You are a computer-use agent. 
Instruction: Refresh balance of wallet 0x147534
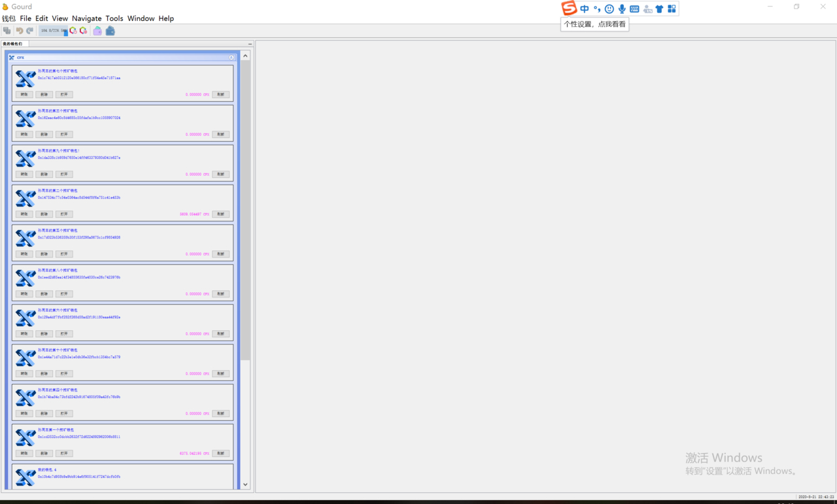220,214
